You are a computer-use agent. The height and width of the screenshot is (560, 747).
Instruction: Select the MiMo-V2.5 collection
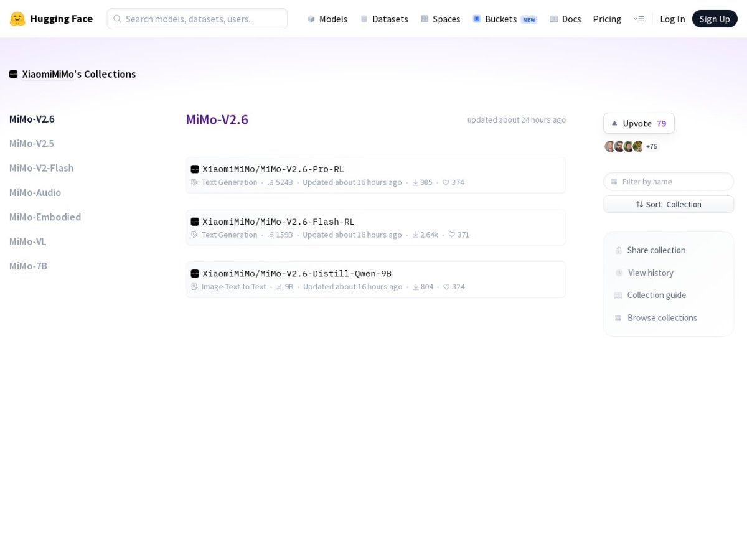pyautogui.click(x=32, y=143)
